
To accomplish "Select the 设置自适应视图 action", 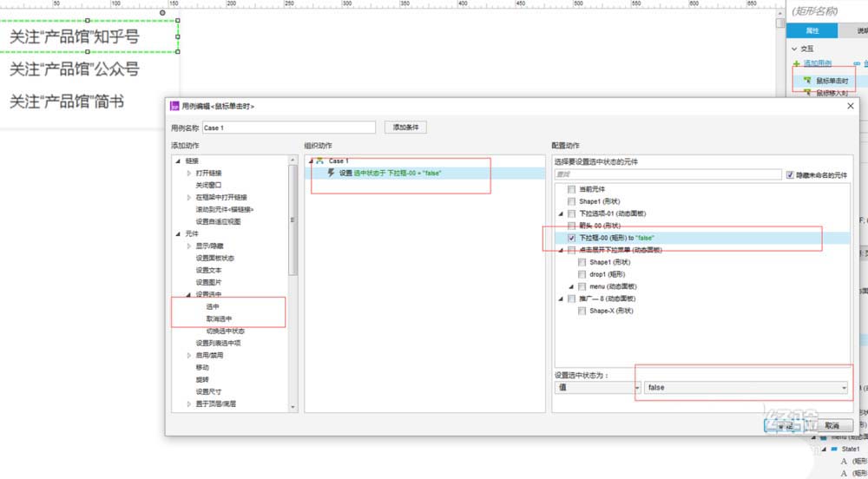I will (x=218, y=222).
